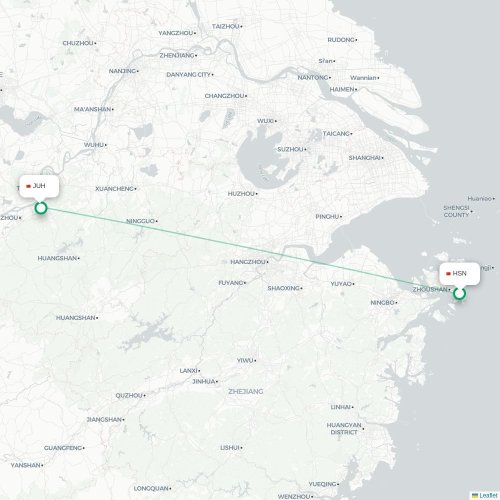Screen dimensions: 500x500
Task: Click the Wuxi city label
Action: 265,121
